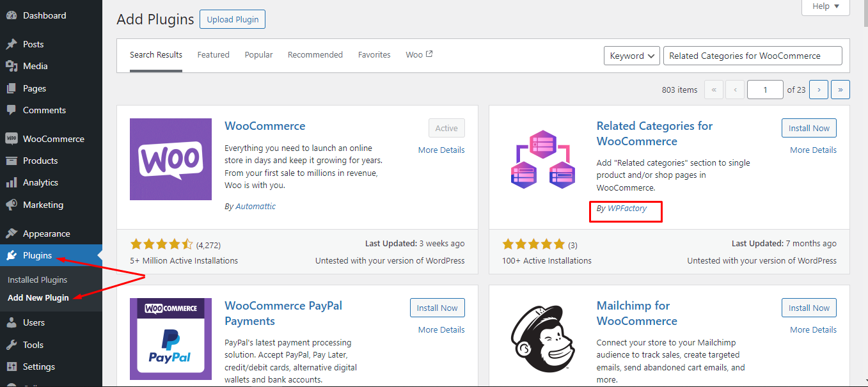Open More Details for WooCommerce
Image resolution: width=868 pixels, height=387 pixels.
point(441,150)
